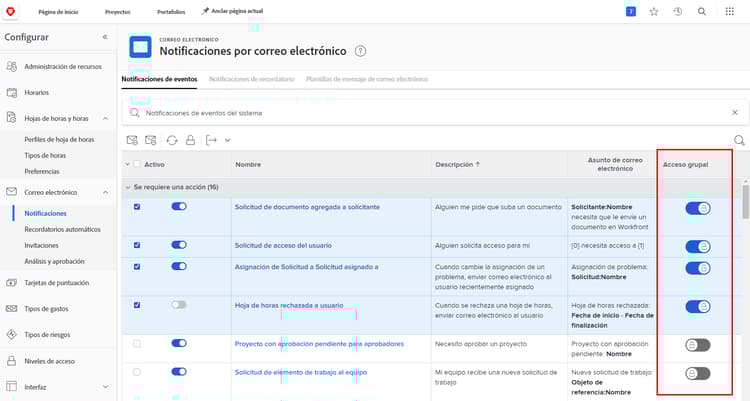Open the favorites star icon
The image size is (750, 401).
pos(654,12)
